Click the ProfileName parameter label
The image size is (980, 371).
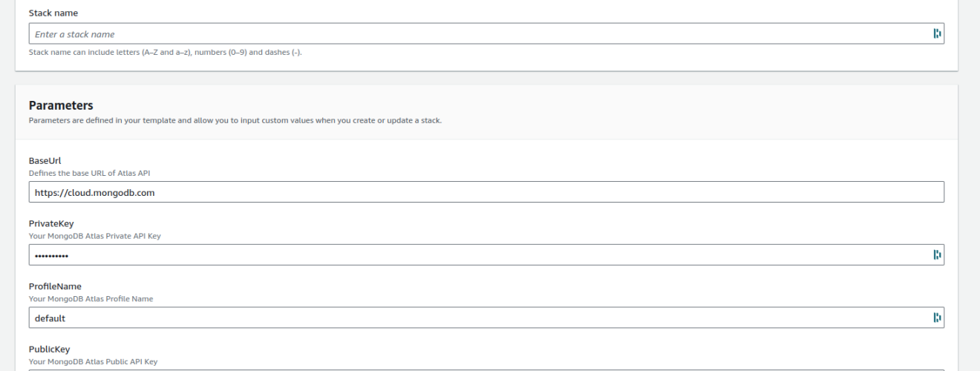(x=55, y=286)
